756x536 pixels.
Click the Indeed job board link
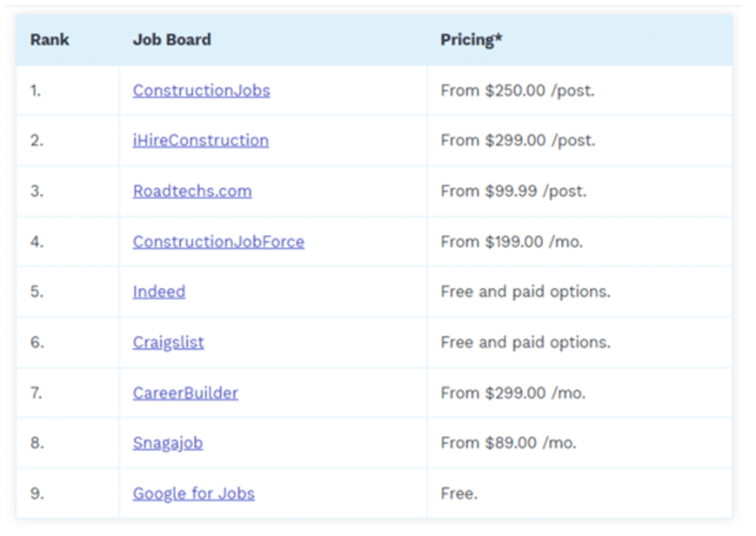coord(159,291)
